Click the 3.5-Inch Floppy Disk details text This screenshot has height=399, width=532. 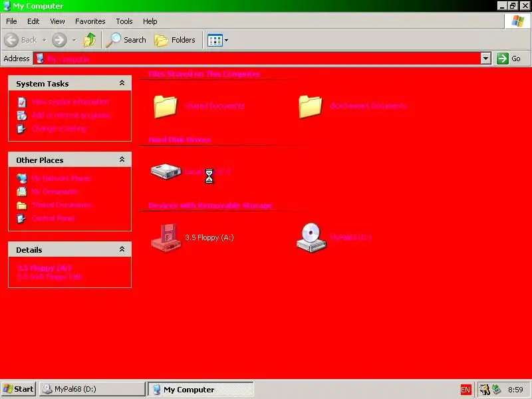[x=49, y=277]
